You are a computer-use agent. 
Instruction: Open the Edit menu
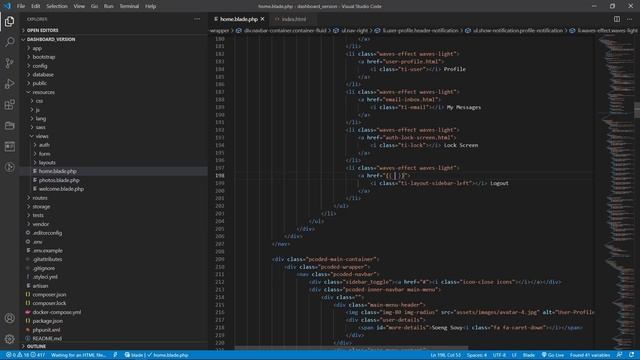(x=36, y=6)
